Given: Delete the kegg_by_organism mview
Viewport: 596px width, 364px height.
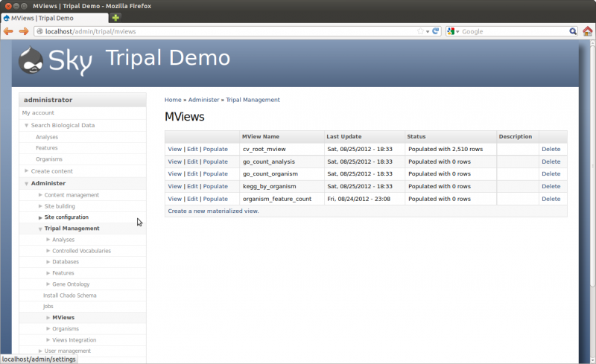Looking at the screenshot, I should click(x=551, y=186).
